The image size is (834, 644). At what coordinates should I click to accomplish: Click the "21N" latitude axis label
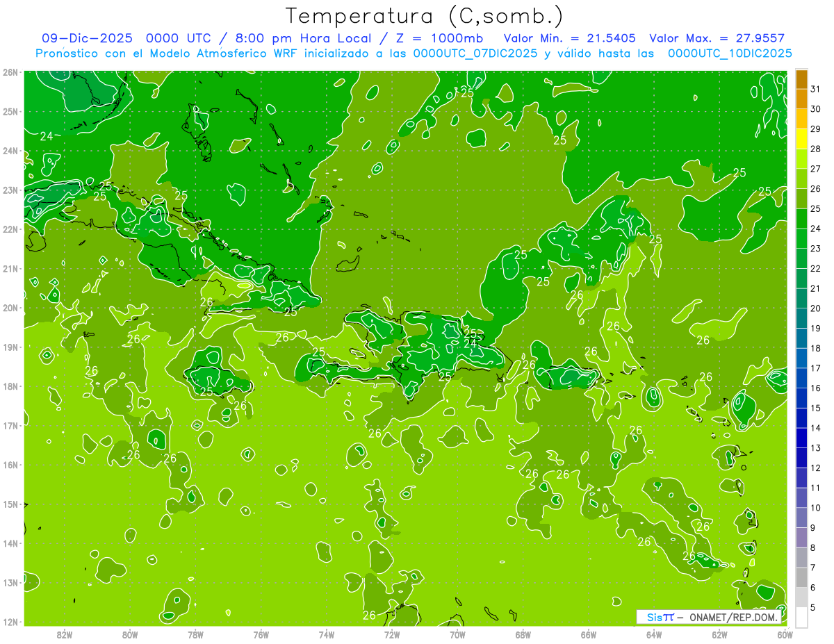[x=10, y=269]
